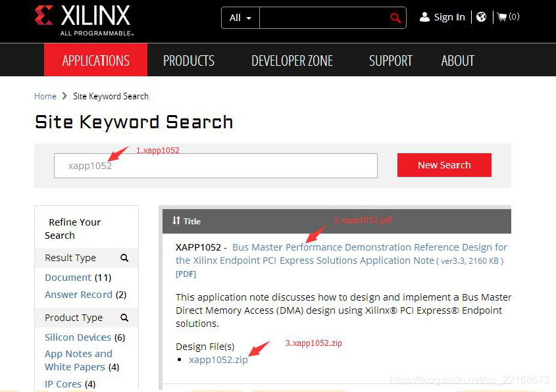Click the Refine Your Search heading
This screenshot has height=392, width=556.
click(72, 229)
